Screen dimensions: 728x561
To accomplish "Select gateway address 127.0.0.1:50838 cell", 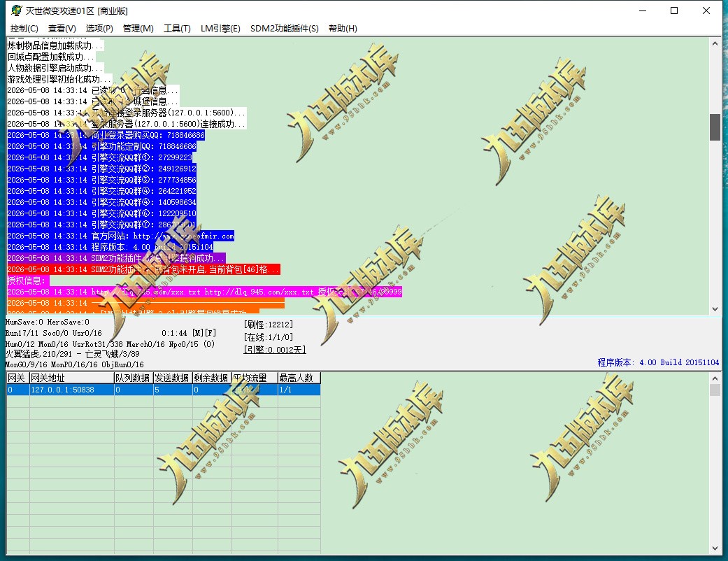I will pyautogui.click(x=72, y=390).
